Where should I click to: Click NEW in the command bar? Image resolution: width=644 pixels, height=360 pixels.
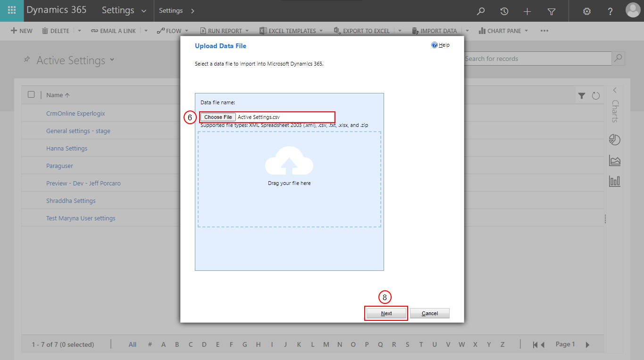coord(21,31)
